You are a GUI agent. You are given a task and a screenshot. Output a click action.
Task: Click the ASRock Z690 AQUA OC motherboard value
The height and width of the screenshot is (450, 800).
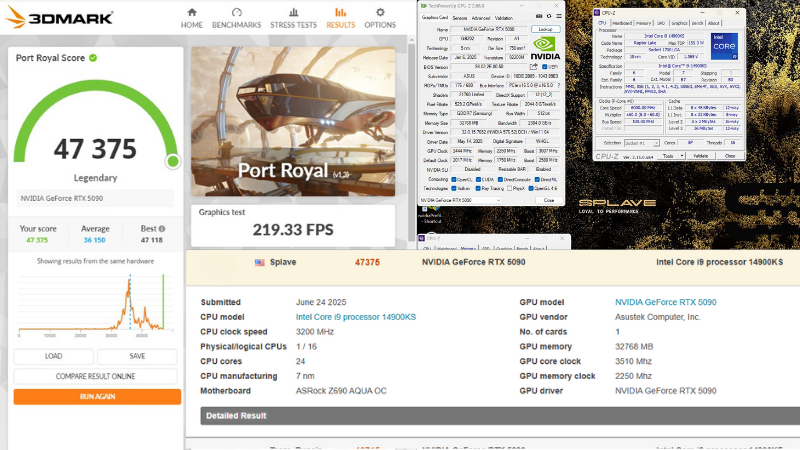pos(341,391)
